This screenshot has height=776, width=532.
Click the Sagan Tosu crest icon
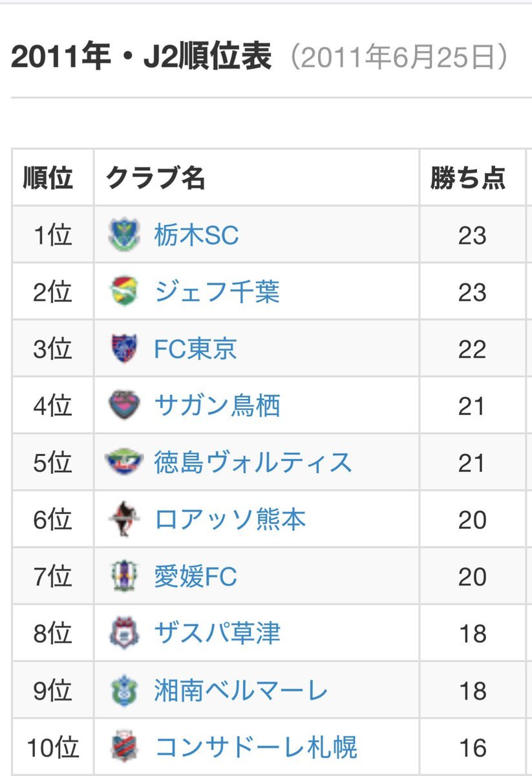click(123, 406)
